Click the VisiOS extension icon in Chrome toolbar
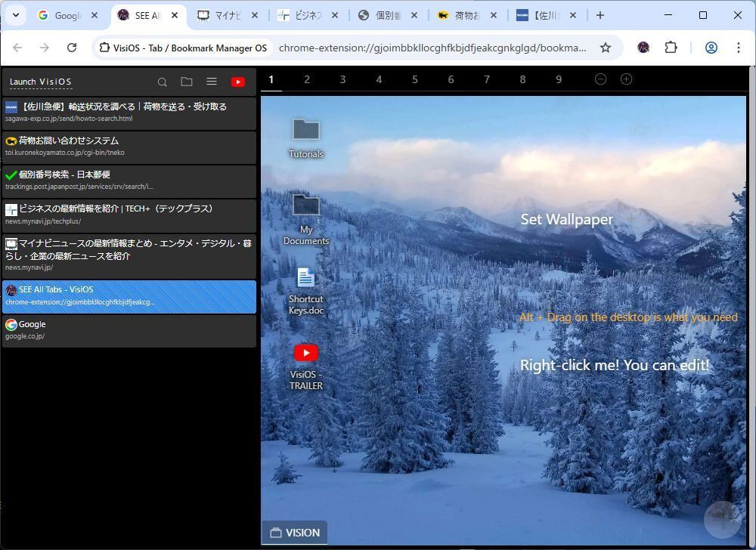 point(643,47)
